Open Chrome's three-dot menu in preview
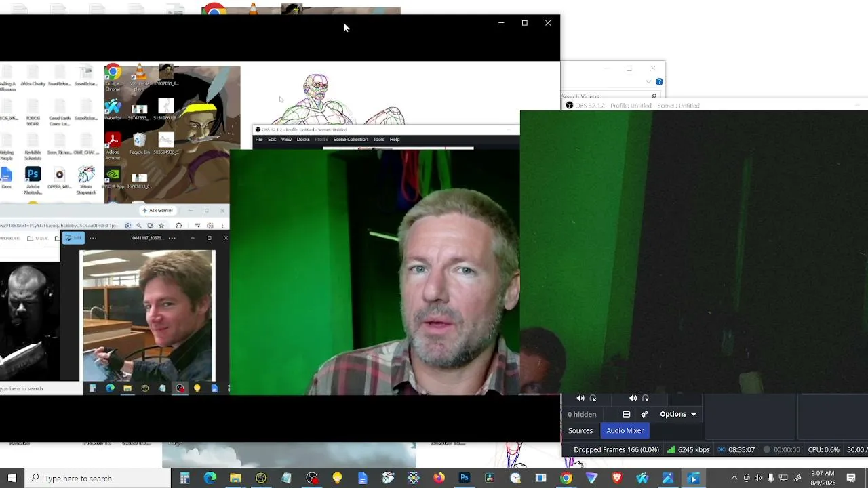Viewport: 868px width, 488px height. click(222, 226)
